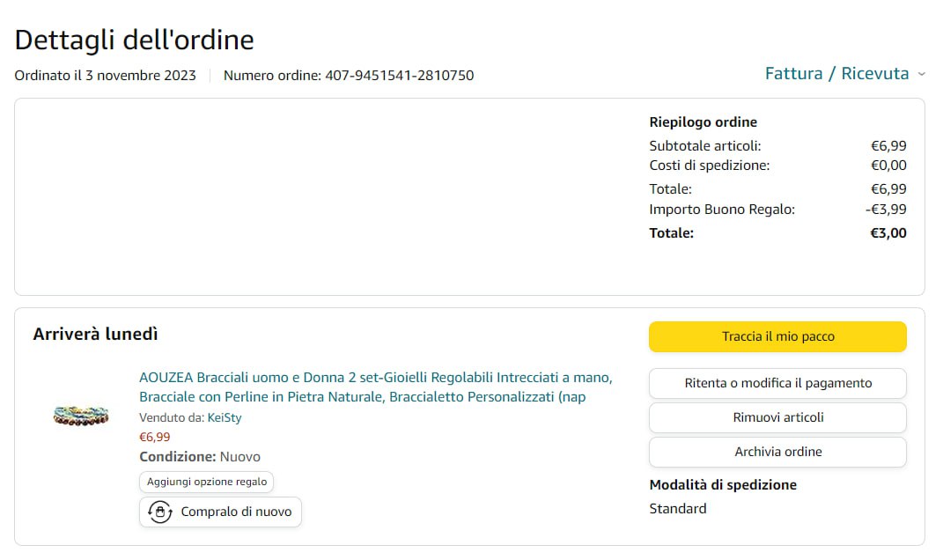
Task: Click the red €6,99 item price
Action: [155, 437]
